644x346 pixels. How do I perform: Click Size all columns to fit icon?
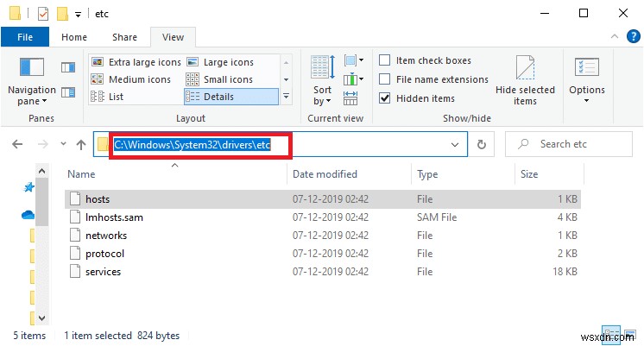tap(350, 98)
